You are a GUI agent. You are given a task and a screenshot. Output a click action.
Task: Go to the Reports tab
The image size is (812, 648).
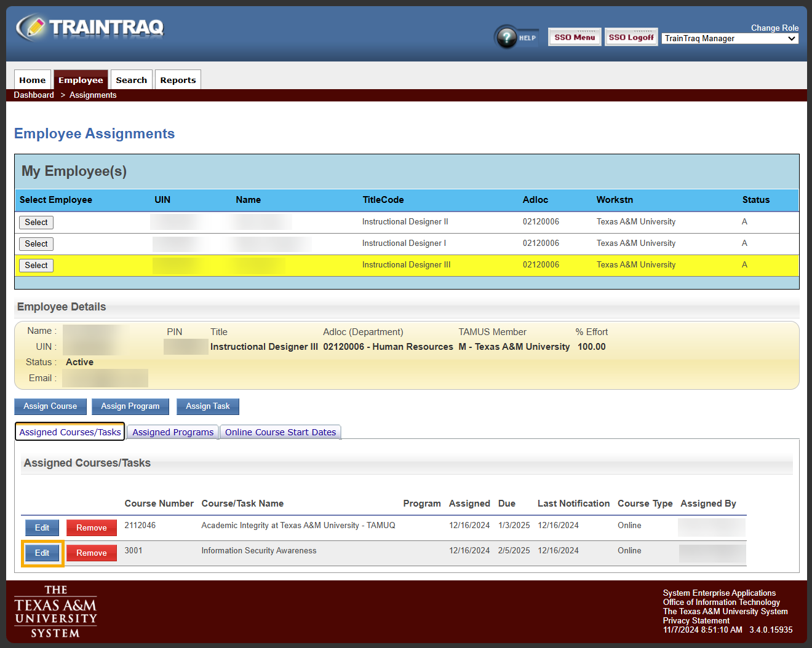[x=178, y=79]
